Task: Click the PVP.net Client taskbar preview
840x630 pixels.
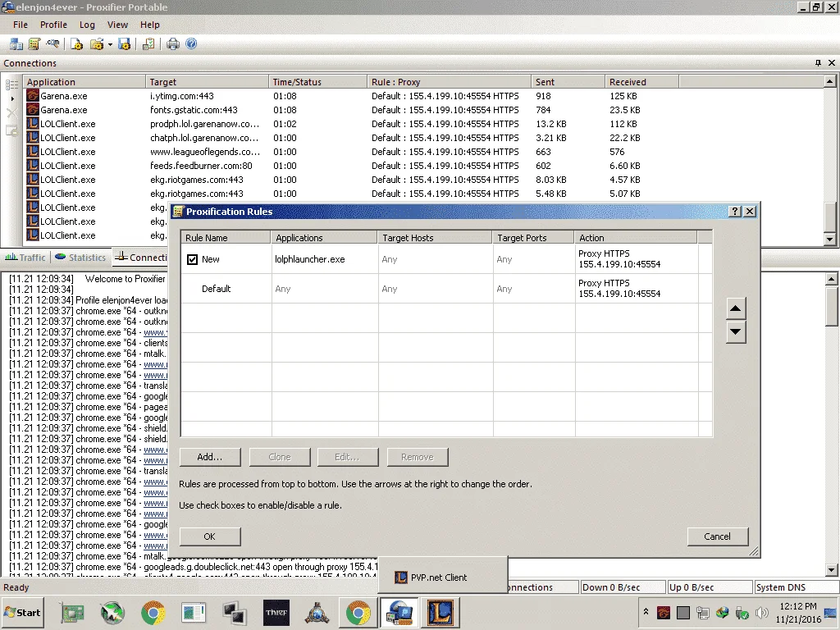Action: click(x=442, y=577)
